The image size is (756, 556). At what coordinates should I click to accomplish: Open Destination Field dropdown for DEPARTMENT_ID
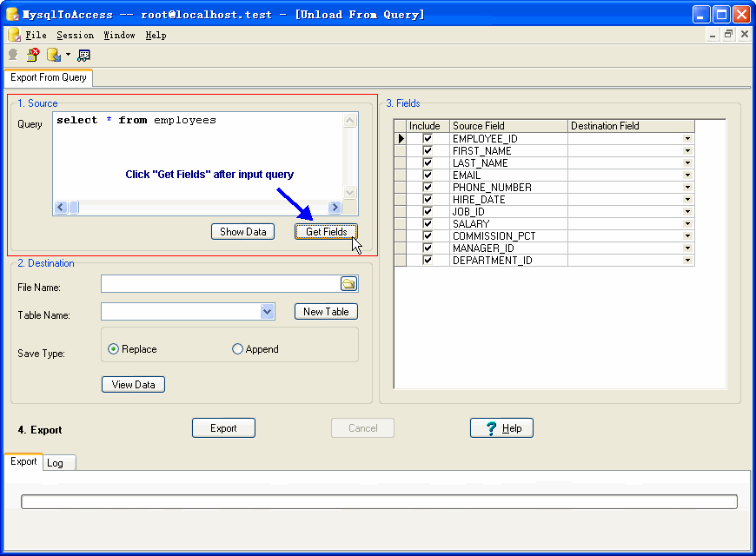pyautogui.click(x=687, y=260)
